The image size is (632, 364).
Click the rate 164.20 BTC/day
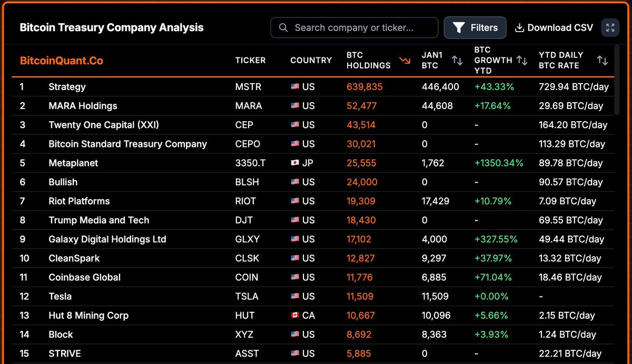tap(573, 125)
